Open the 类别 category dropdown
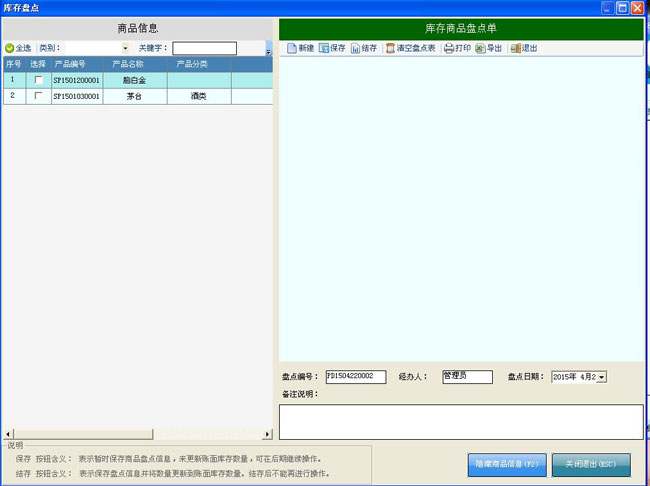 (125, 48)
